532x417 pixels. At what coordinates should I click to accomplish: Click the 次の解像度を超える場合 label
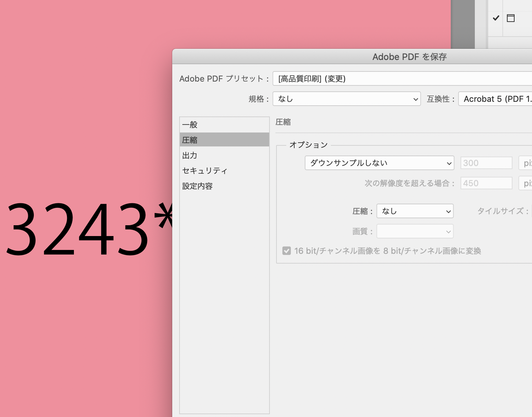click(410, 183)
